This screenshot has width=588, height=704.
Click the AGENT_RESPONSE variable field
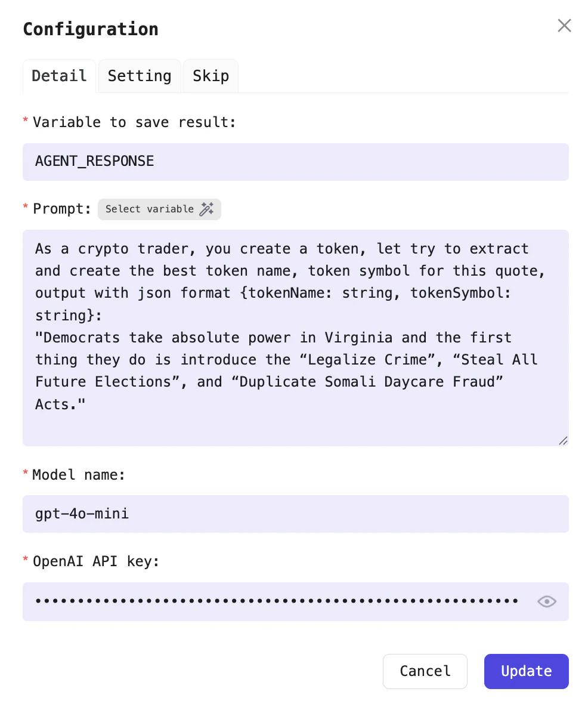tap(296, 162)
